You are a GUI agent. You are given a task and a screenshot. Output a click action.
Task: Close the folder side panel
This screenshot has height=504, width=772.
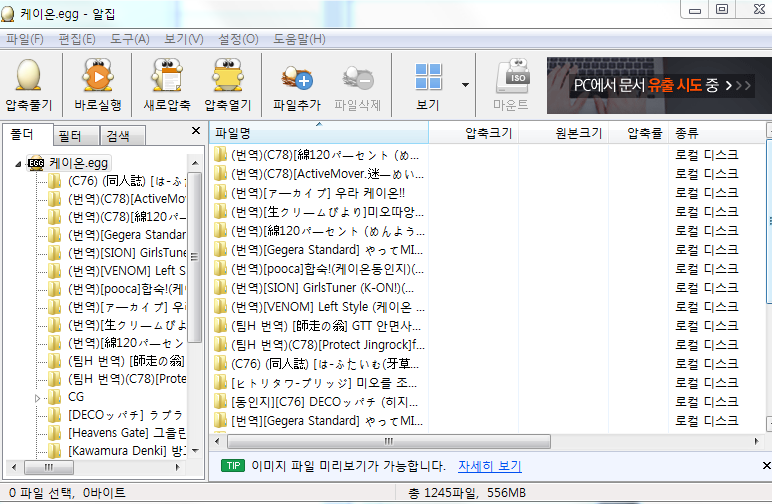196,131
